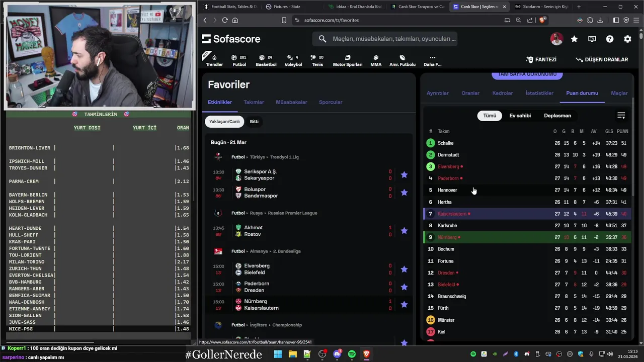Unfavorite the Nürnberg vs Kaiserslautern match
Screen dimensions: 644x362
tap(404, 305)
